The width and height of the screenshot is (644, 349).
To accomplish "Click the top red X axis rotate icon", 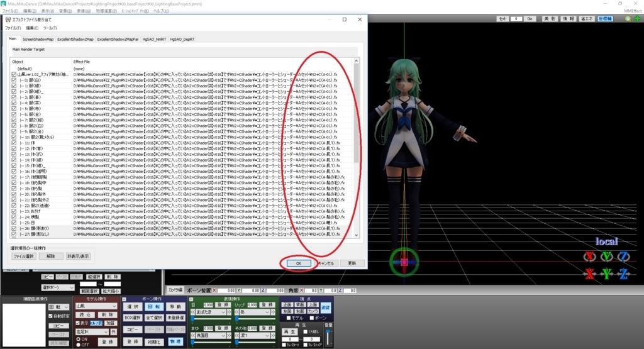I will coord(589,257).
